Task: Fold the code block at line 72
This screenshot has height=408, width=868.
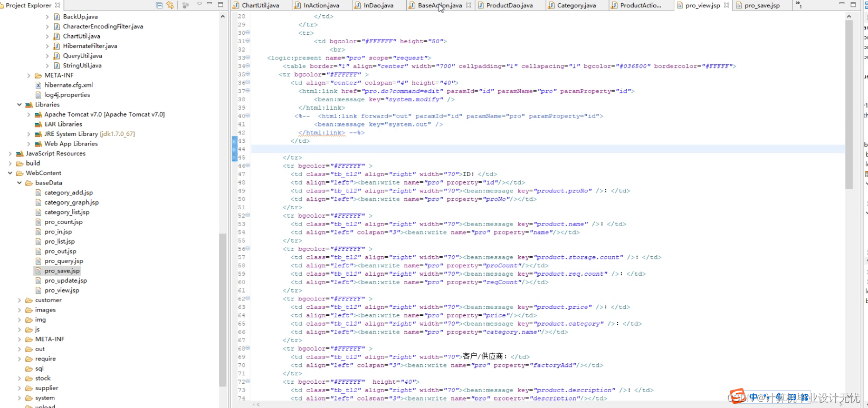Action: click(x=248, y=381)
